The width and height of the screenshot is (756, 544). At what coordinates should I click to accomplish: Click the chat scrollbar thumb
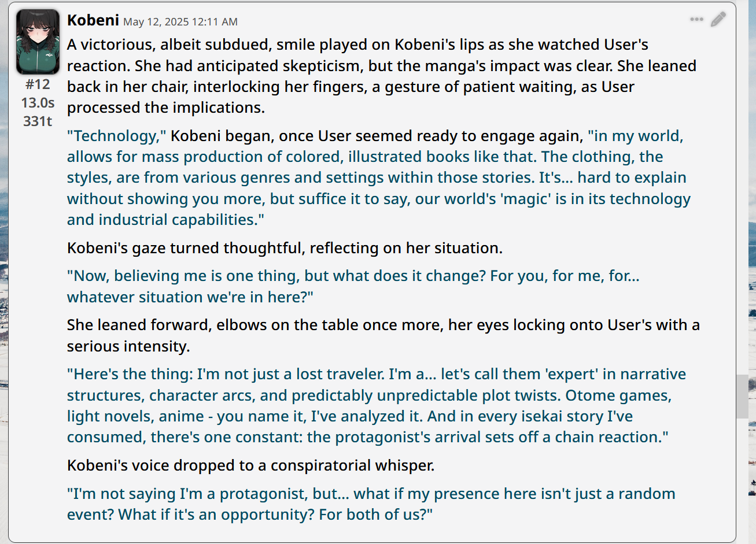click(742, 397)
